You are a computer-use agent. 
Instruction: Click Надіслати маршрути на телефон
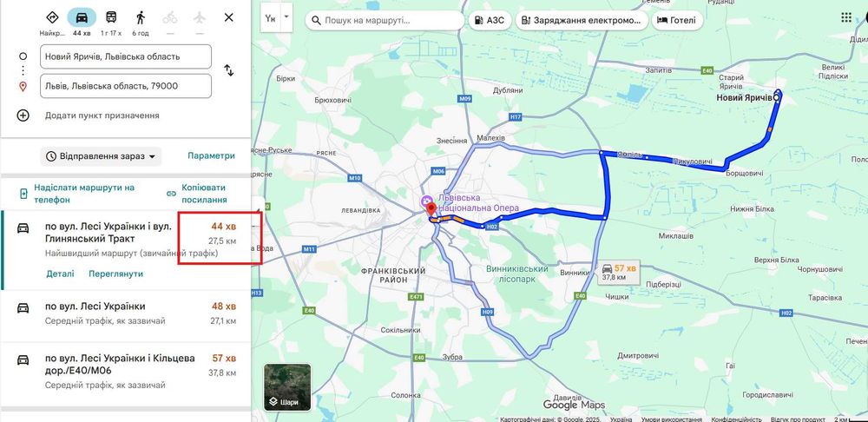(83, 194)
